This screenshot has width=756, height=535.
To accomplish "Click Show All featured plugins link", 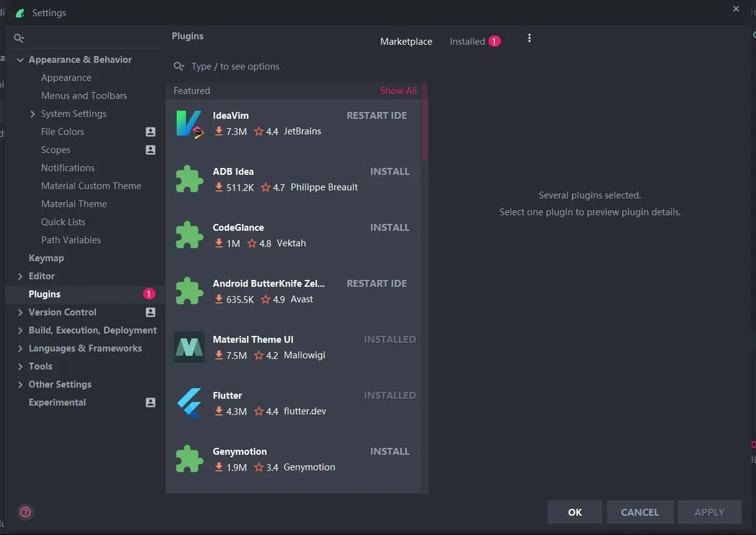I will 398,91.
